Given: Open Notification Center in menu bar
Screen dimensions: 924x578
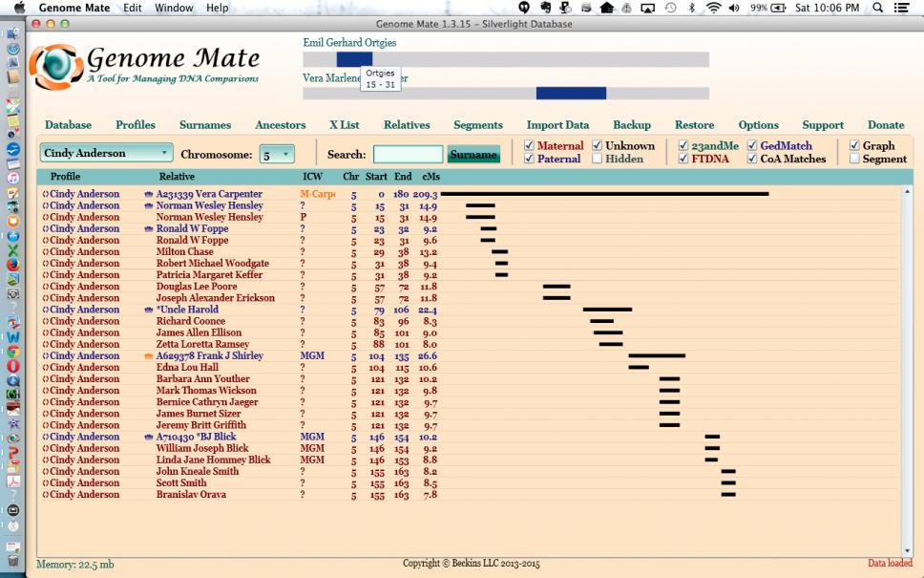Looking at the screenshot, I should pos(901,8).
